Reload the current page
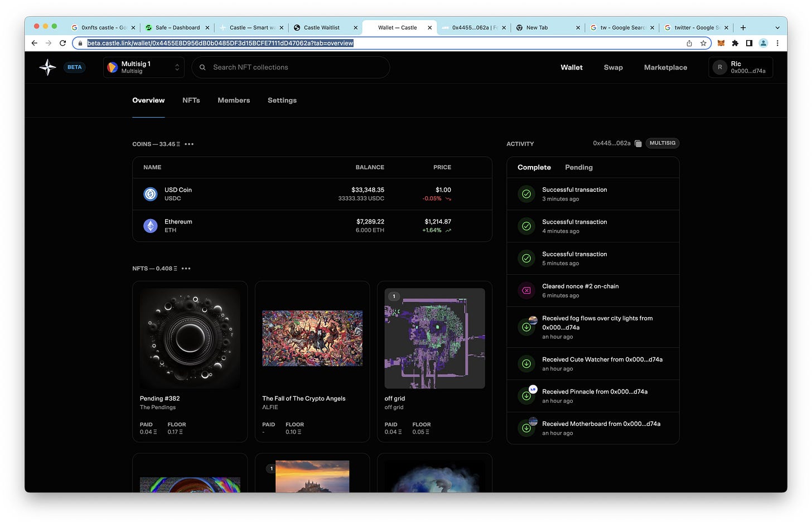 coord(63,43)
